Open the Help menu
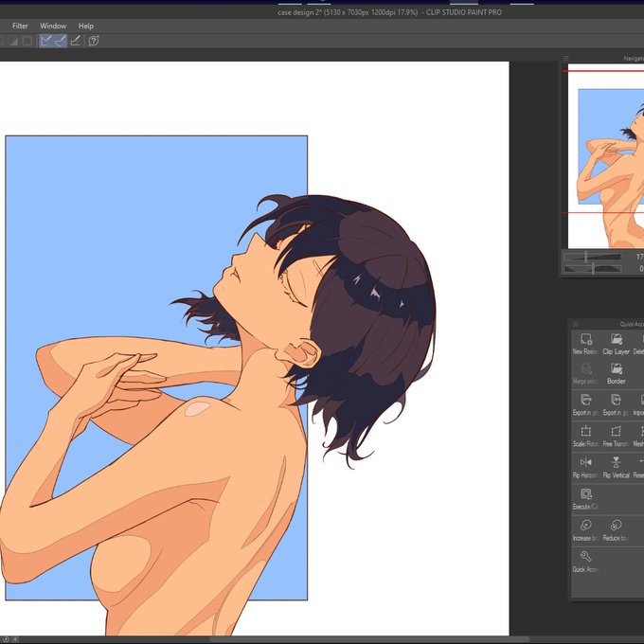Viewport: 644px width, 644px height. pos(86,26)
